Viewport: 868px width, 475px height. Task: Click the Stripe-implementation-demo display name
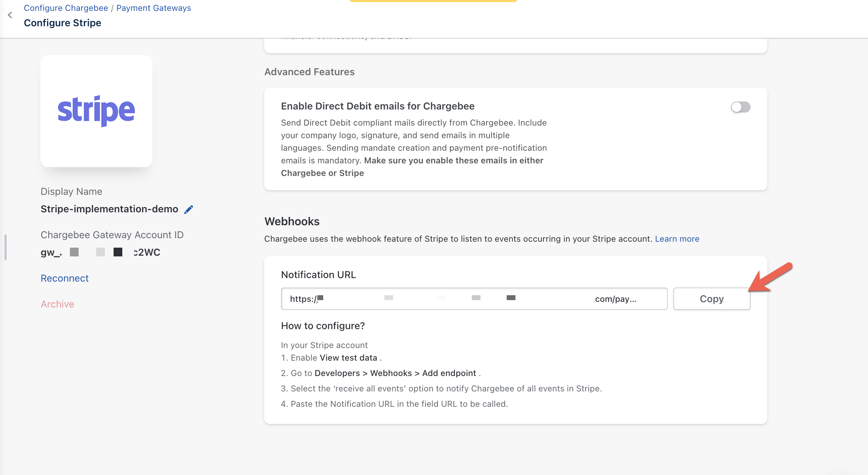pyautogui.click(x=109, y=209)
